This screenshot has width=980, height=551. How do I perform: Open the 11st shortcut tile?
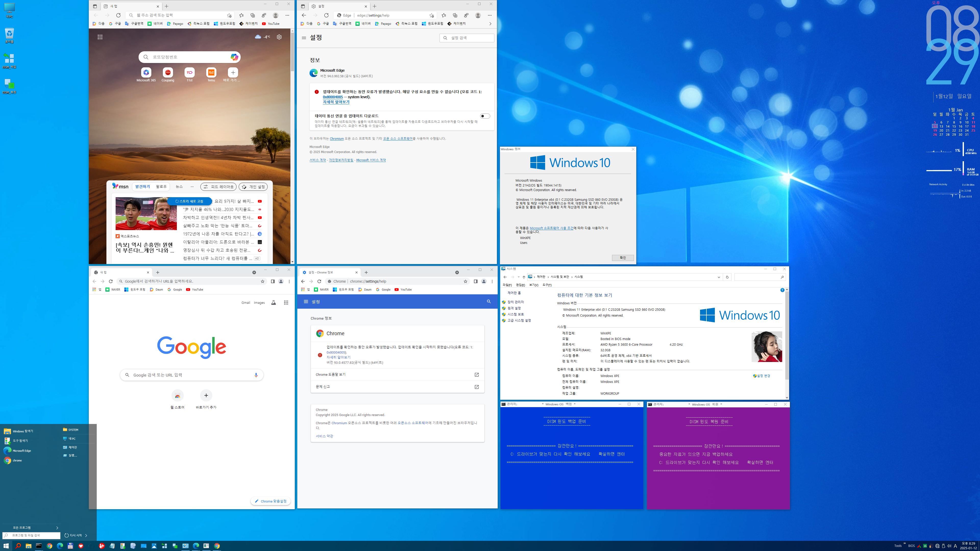pyautogui.click(x=189, y=74)
